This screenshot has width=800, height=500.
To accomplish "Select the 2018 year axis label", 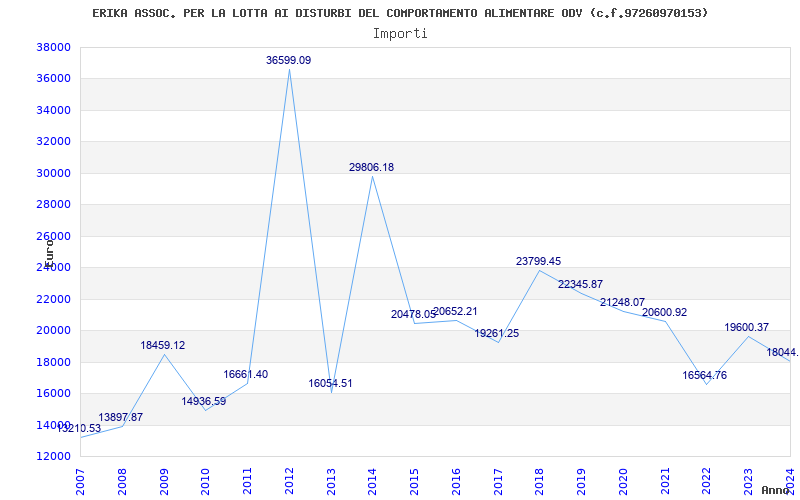I will [540, 481].
